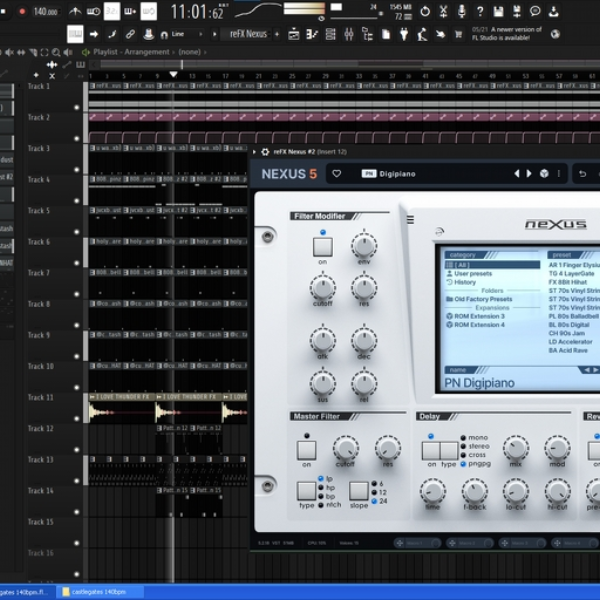Image resolution: width=600 pixels, height=600 pixels.
Task: Click the Arrangement breadcrumb
Action: coord(147,52)
